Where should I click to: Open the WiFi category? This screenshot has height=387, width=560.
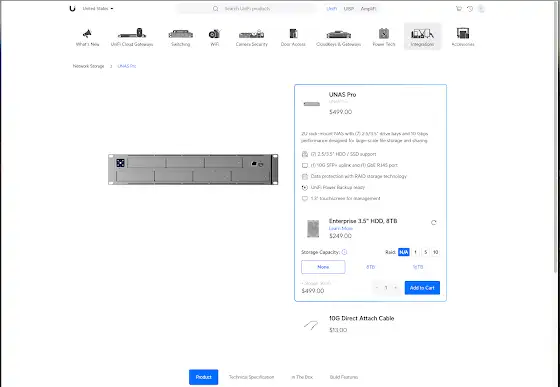coord(215,37)
